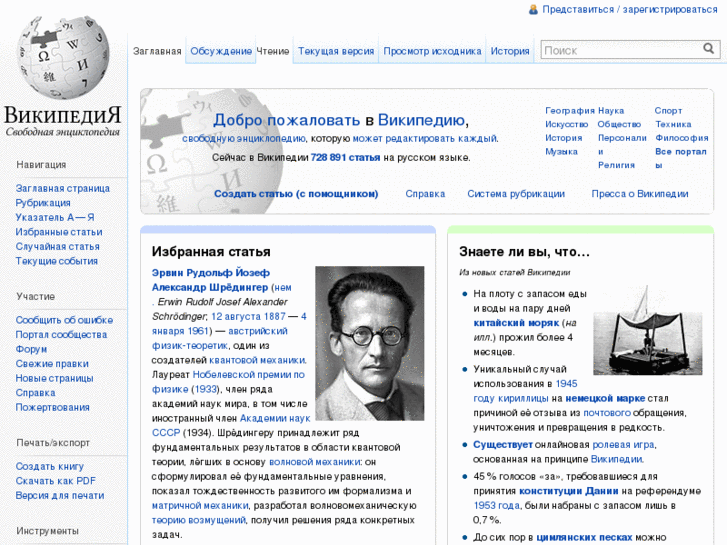The image size is (727, 545).
Task: Click the Википедию link in welcome heading
Action: pos(421,120)
